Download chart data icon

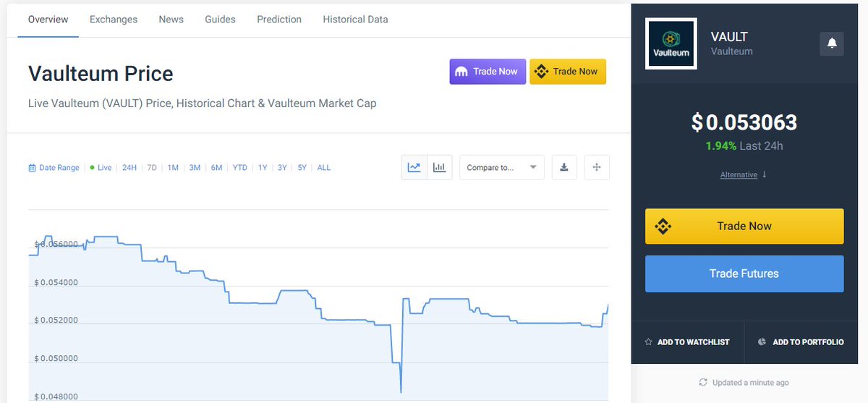[564, 167]
